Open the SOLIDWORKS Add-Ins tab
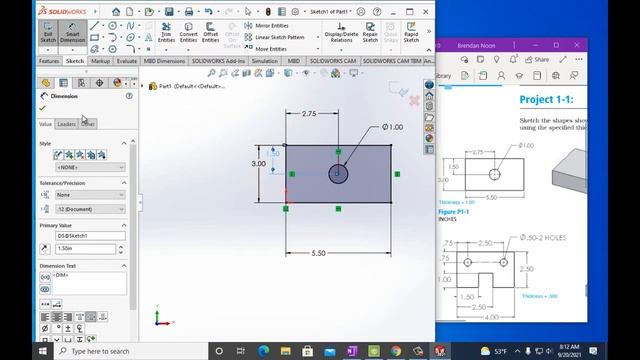This screenshot has height=360, width=640. pyautogui.click(x=218, y=61)
